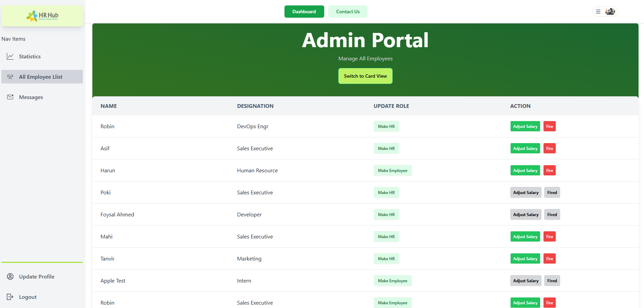Click the UPDATE ROLE column header

[x=391, y=106]
